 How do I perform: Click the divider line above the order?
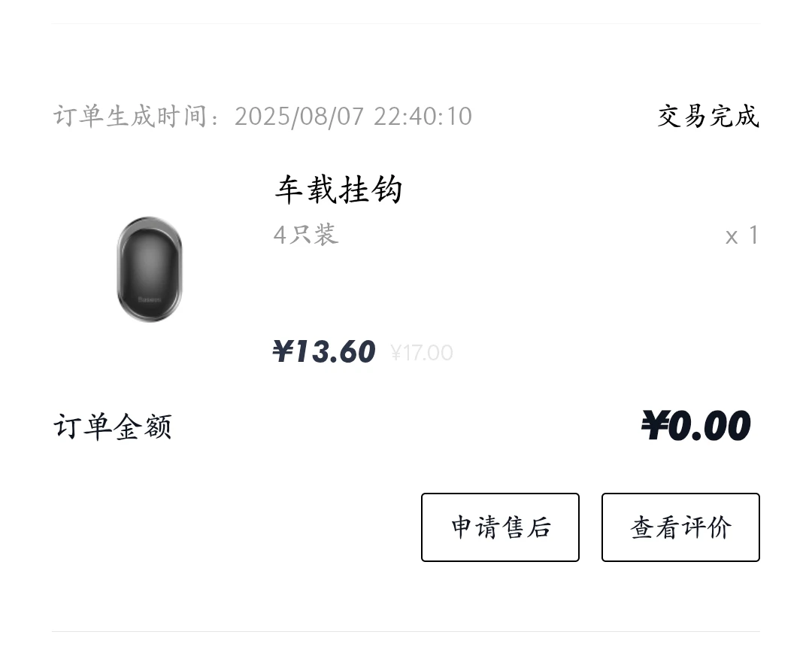406,23
